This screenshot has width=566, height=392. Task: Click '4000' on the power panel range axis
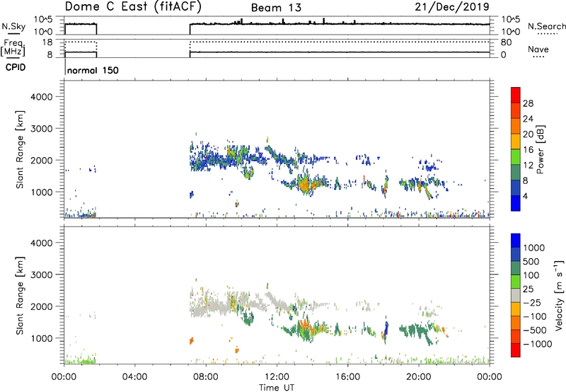pos(42,97)
